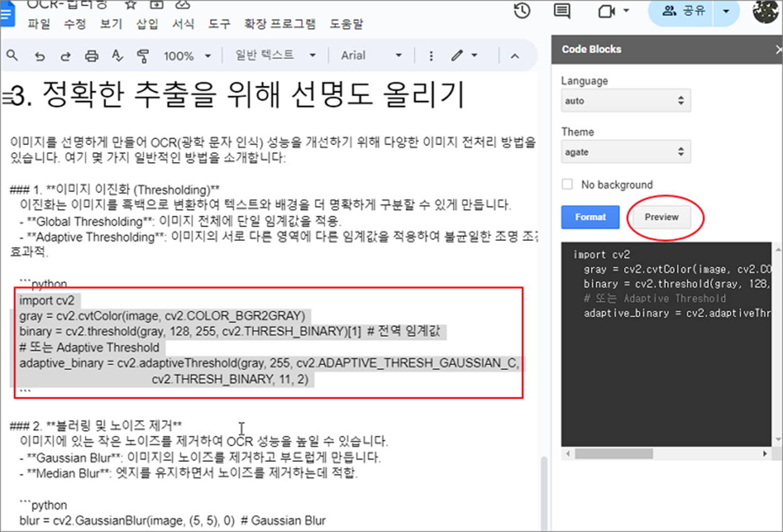Expand the editing mode dropdown arrow

pyautogui.click(x=474, y=56)
